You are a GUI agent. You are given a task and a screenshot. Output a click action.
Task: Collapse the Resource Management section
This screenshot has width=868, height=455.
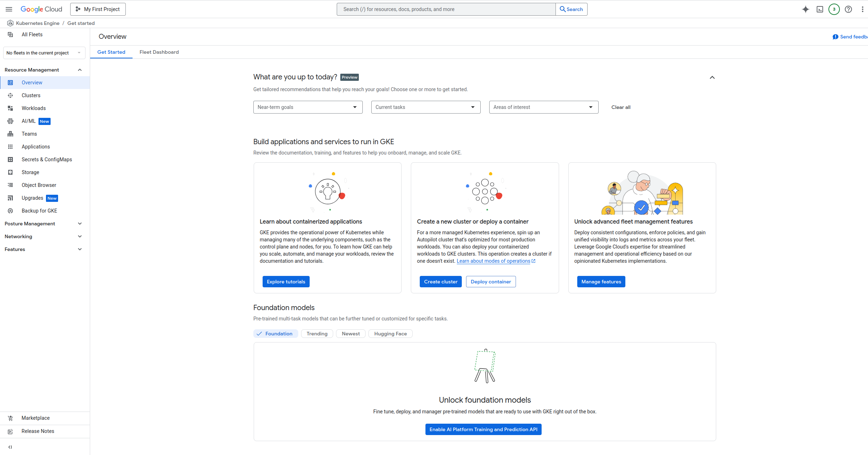[80, 69]
